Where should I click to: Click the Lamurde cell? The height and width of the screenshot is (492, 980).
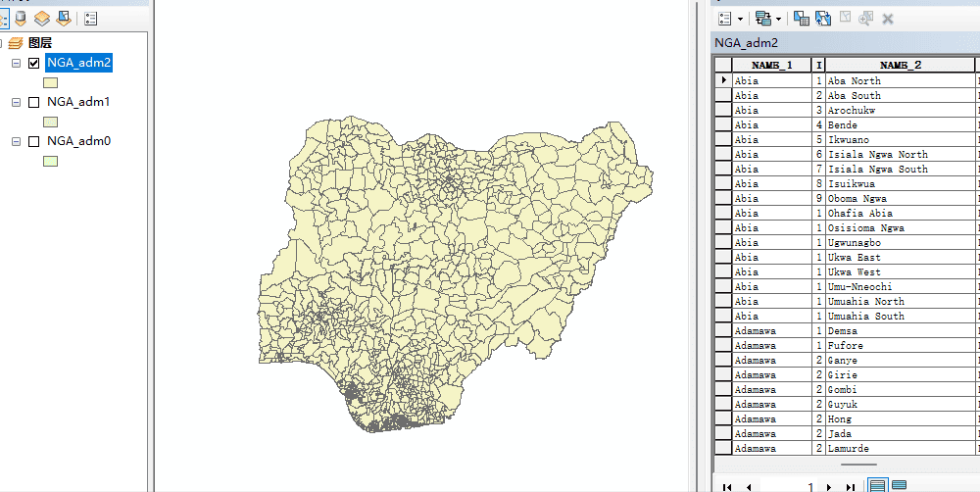pos(901,448)
